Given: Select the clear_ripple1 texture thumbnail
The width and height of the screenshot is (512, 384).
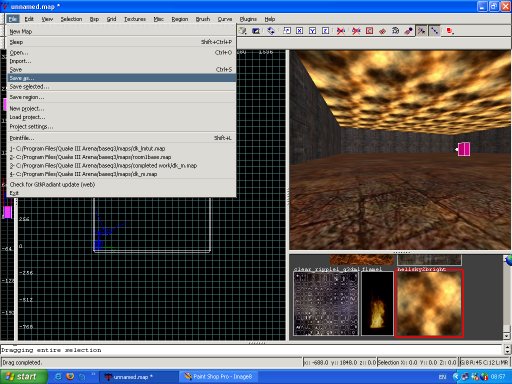Looking at the screenshot, I should pyautogui.click(x=326, y=304).
